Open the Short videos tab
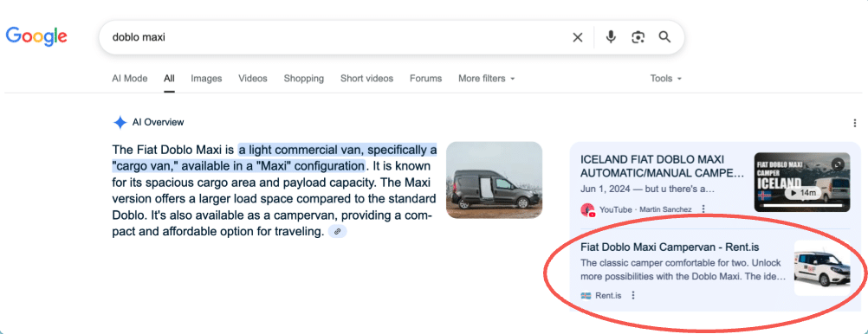 coord(366,79)
